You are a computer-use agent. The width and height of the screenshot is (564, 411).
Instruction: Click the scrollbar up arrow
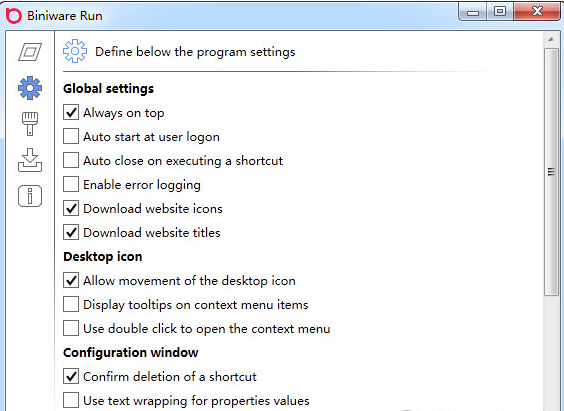point(551,39)
